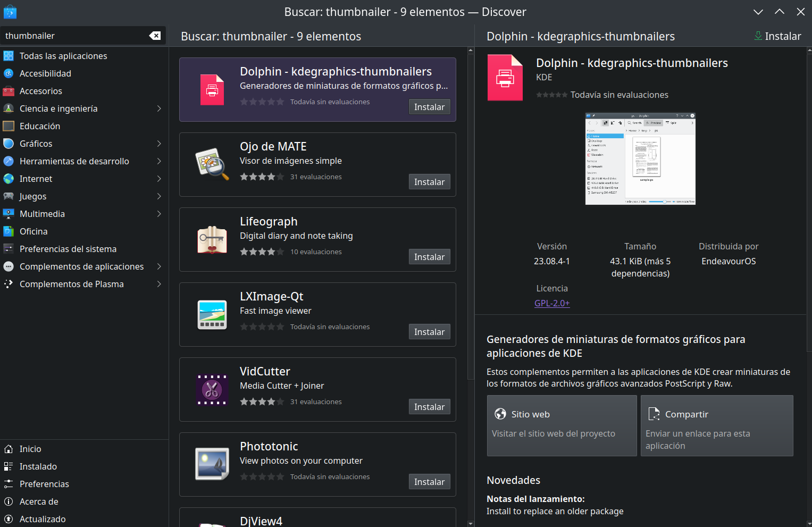
Task: Visit project site via Sitio web
Action: (x=562, y=425)
